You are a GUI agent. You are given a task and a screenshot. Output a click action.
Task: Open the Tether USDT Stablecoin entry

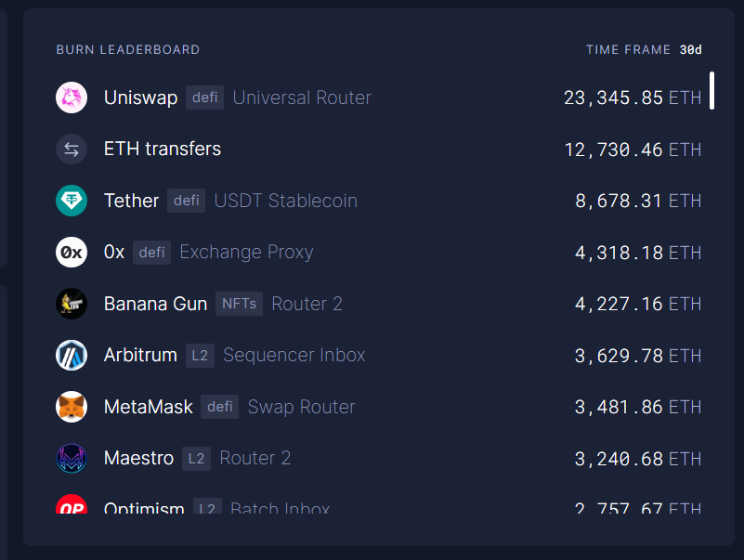(285, 201)
